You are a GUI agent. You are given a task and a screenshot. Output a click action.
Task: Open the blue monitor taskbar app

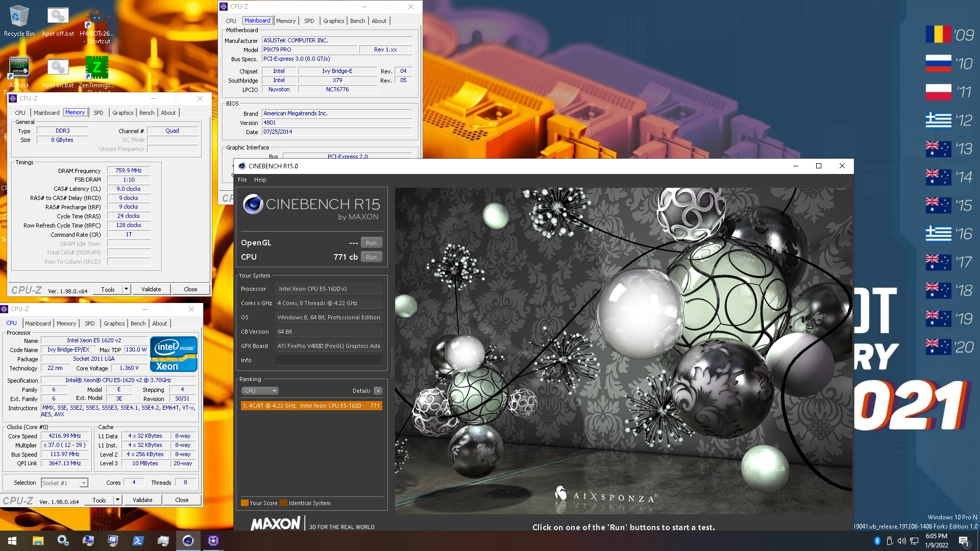(88, 541)
